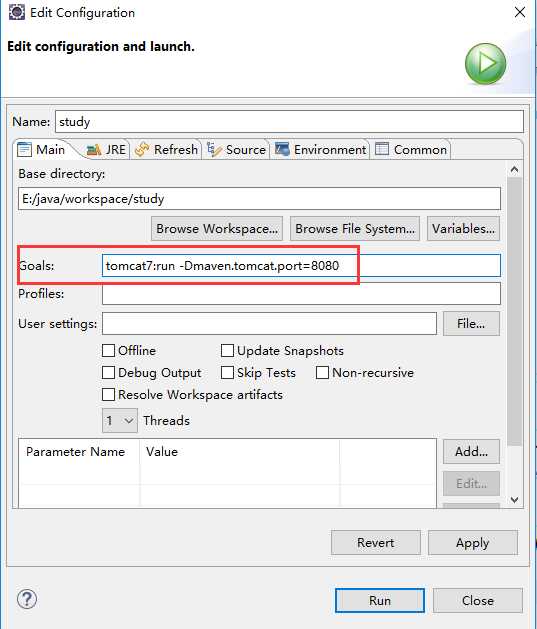Viewport: 537px width, 629px height.
Task: Click the scroll up arrow
Action: coord(515,170)
